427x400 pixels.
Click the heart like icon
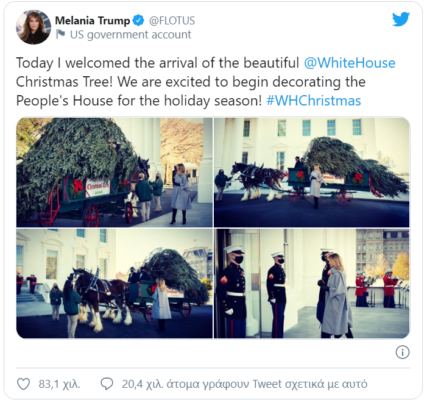pyautogui.click(x=23, y=384)
